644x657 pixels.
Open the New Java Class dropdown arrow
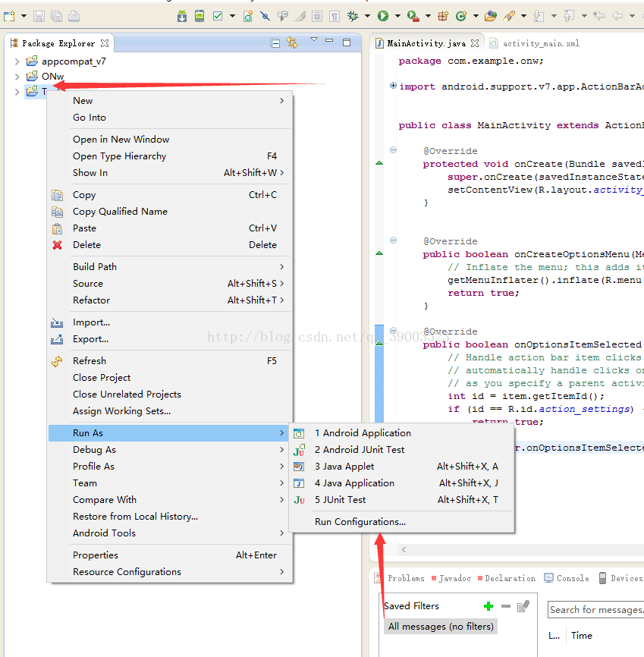point(476,17)
